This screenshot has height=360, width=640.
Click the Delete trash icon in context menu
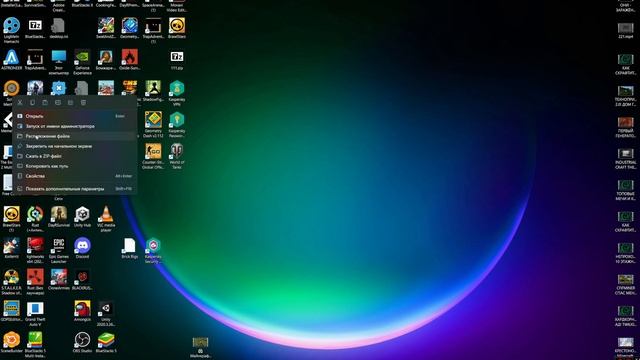click(x=83, y=102)
